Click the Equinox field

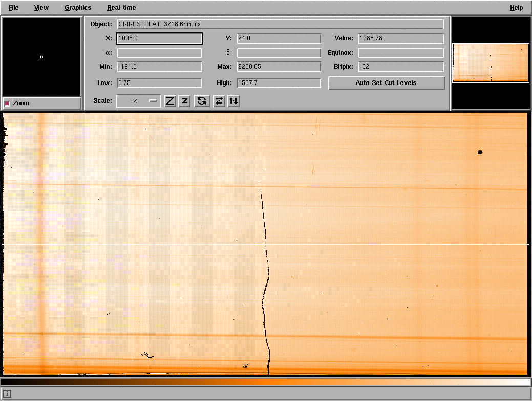tap(401, 53)
